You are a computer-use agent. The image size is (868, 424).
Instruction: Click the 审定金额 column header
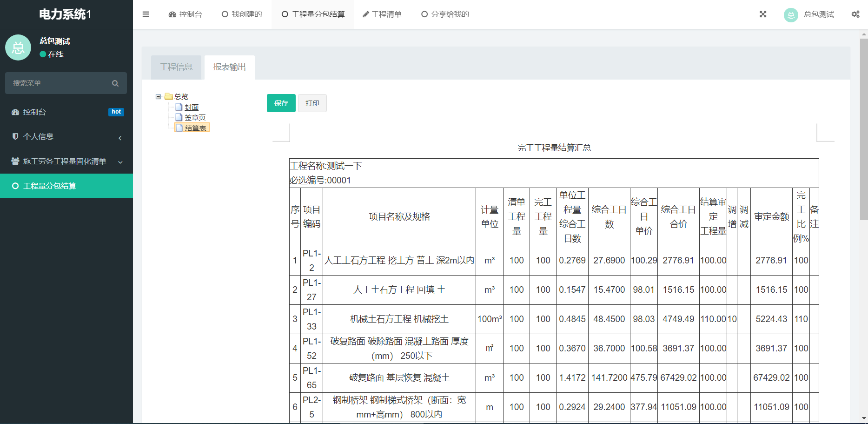point(772,217)
